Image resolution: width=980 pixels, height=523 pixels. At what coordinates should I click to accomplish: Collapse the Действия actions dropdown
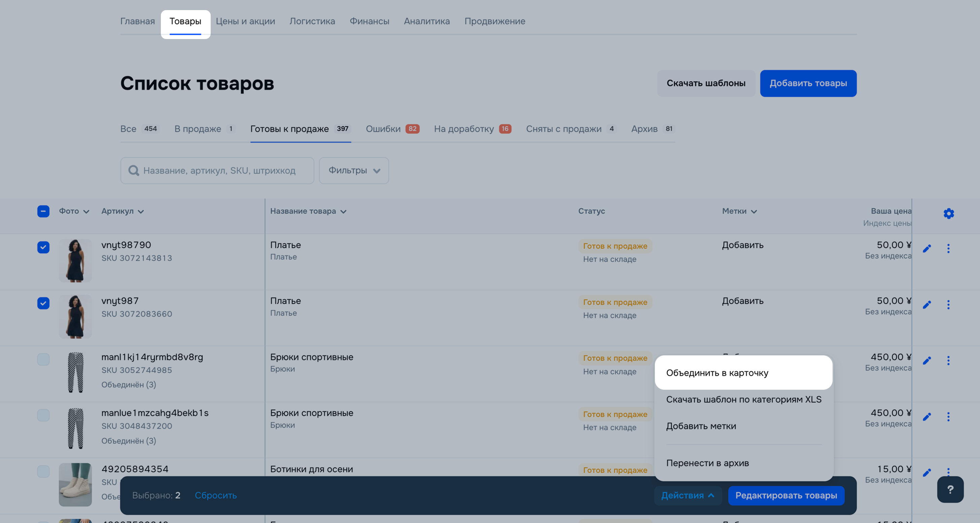pyautogui.click(x=688, y=495)
